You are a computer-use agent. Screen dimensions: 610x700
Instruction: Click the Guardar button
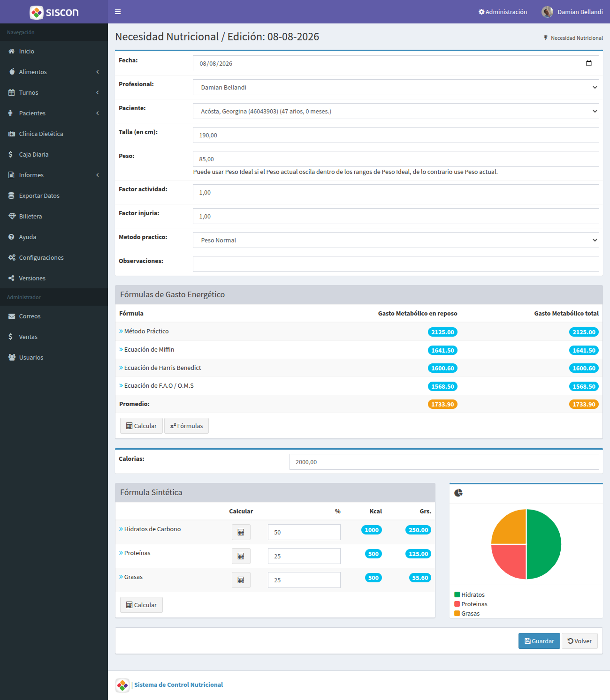539,641
